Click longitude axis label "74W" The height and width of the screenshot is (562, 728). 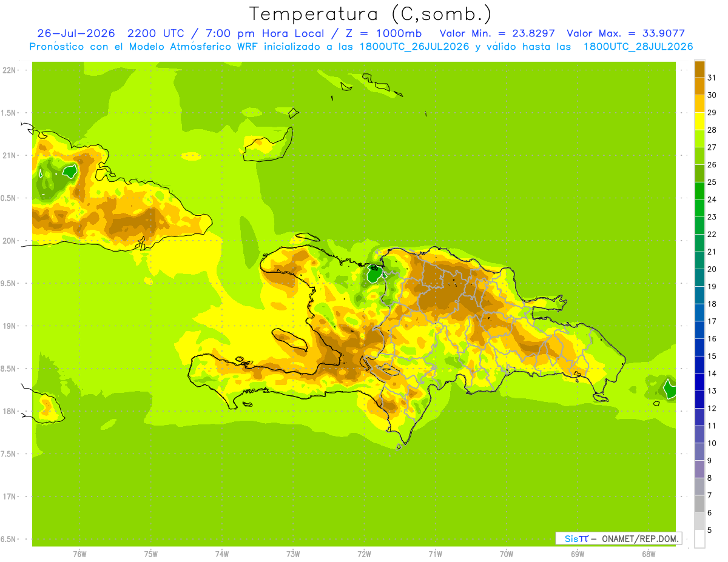(222, 554)
